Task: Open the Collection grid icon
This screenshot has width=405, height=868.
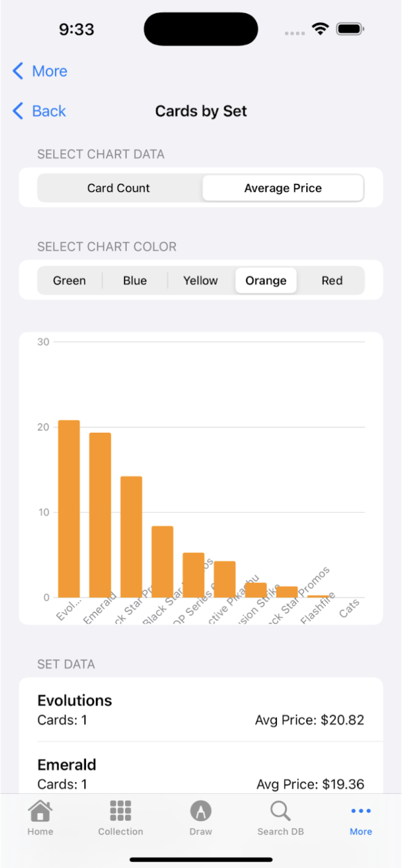Action: tap(121, 812)
